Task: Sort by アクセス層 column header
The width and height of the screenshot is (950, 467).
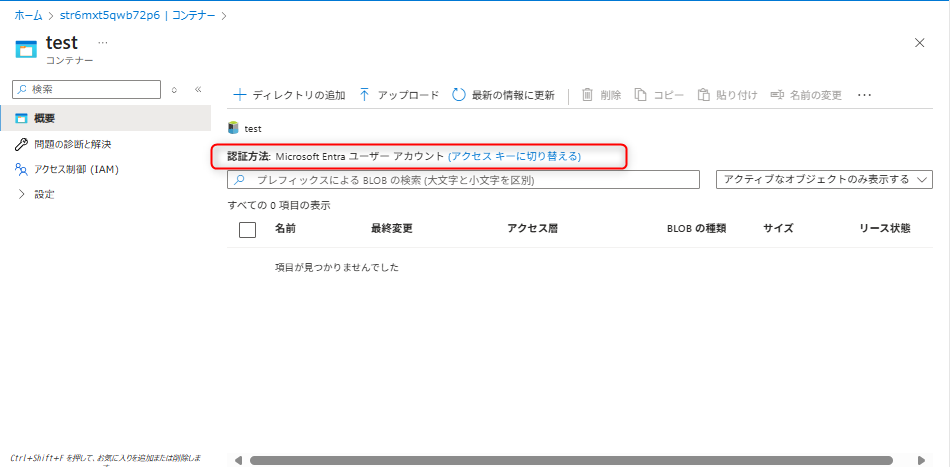Action: pos(533,228)
